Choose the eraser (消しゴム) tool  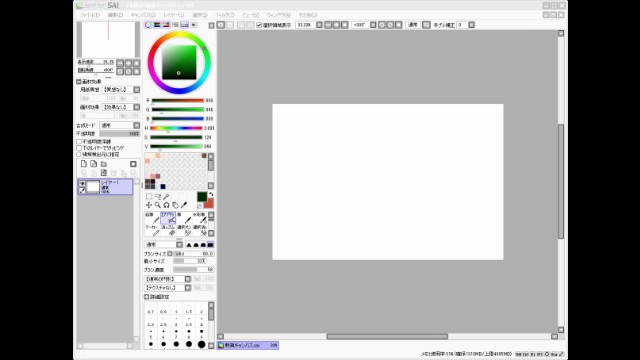click(168, 230)
